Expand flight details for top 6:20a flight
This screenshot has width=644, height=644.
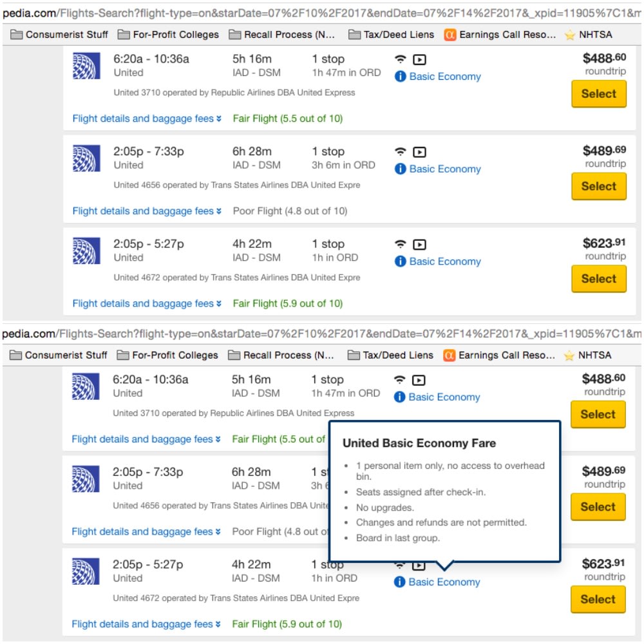147,118
